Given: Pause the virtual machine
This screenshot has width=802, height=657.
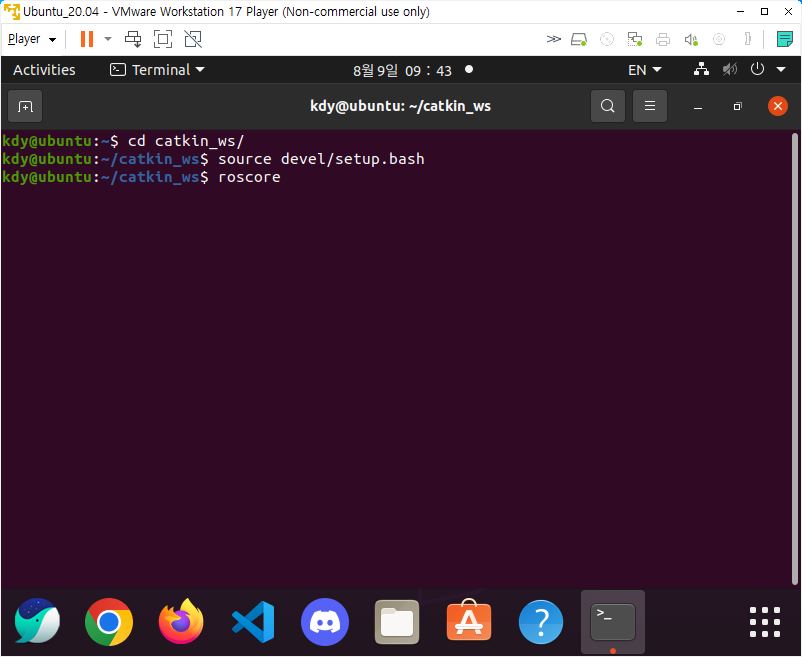Looking at the screenshot, I should pos(87,39).
